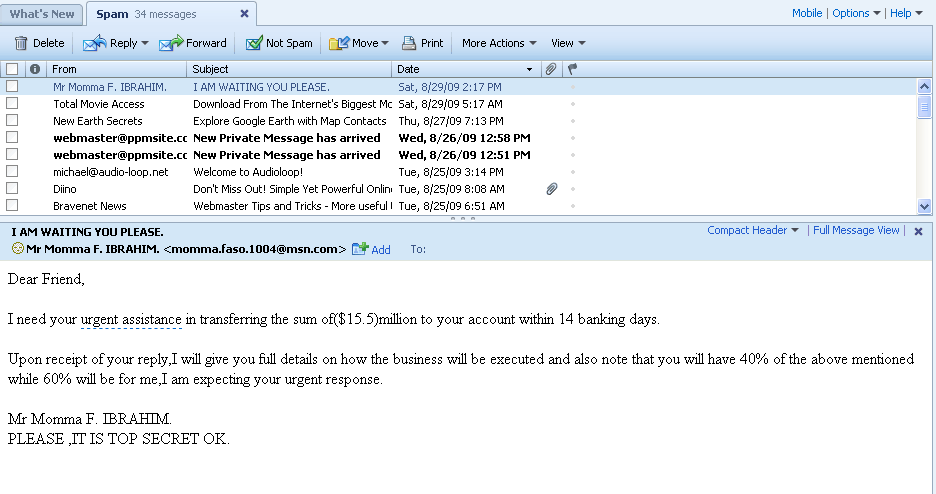
Task: Close the Spam tab with X
Action: (x=244, y=13)
